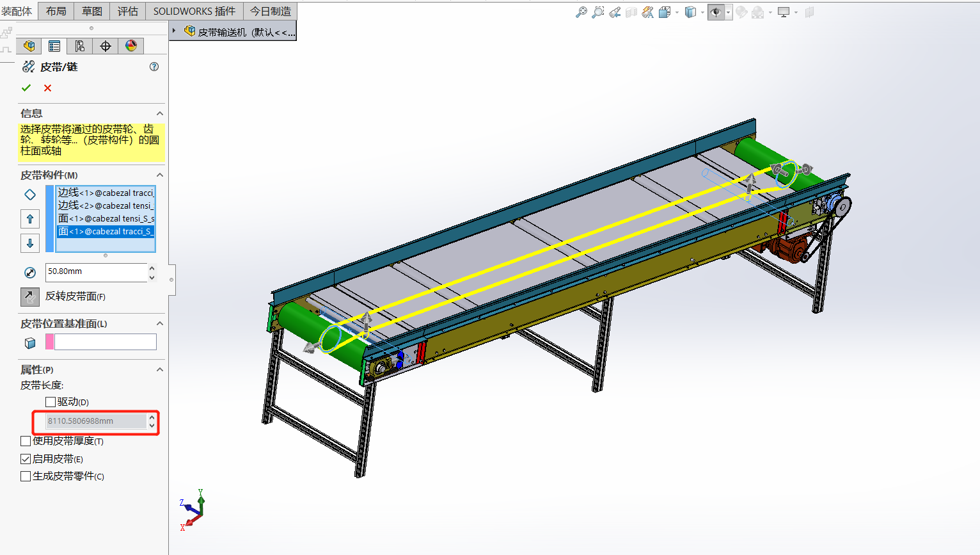The width and height of the screenshot is (980, 555).
Task: Open View Settings dropdown arrow
Action: pos(796,12)
